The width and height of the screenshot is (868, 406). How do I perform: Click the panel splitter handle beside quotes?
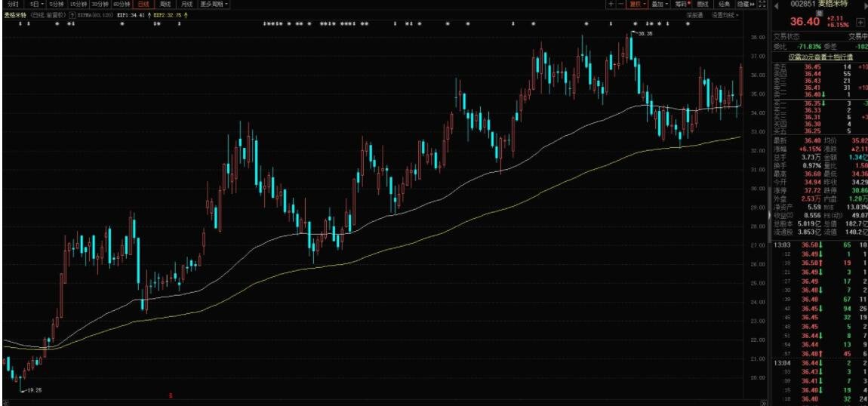[x=770, y=214]
